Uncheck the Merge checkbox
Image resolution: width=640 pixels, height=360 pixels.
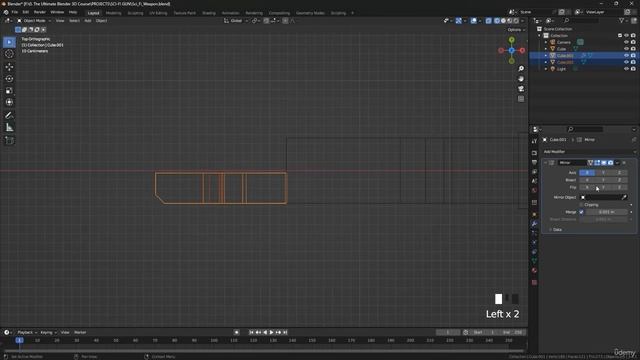click(581, 212)
